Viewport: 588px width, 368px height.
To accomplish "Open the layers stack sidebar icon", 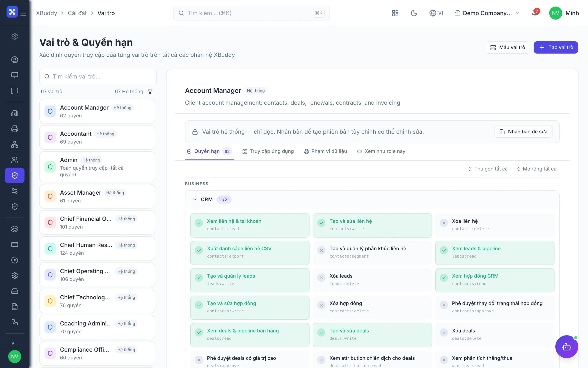I will tap(14, 229).
